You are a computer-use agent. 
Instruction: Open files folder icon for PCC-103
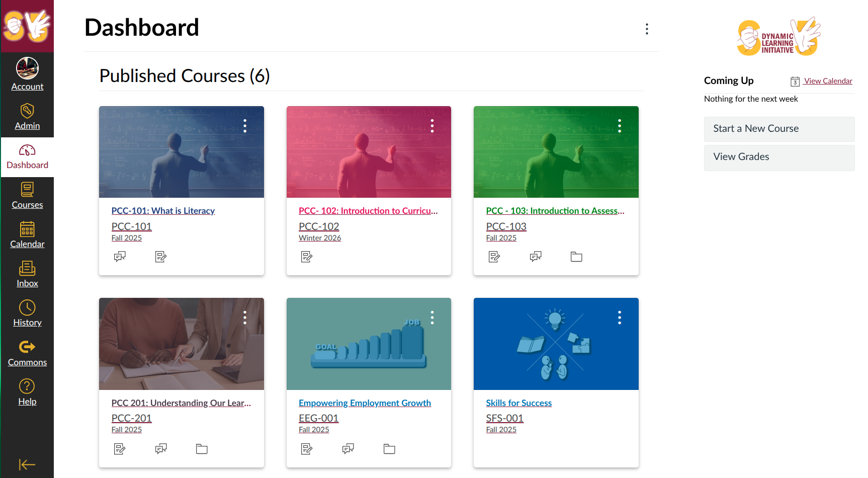point(576,257)
